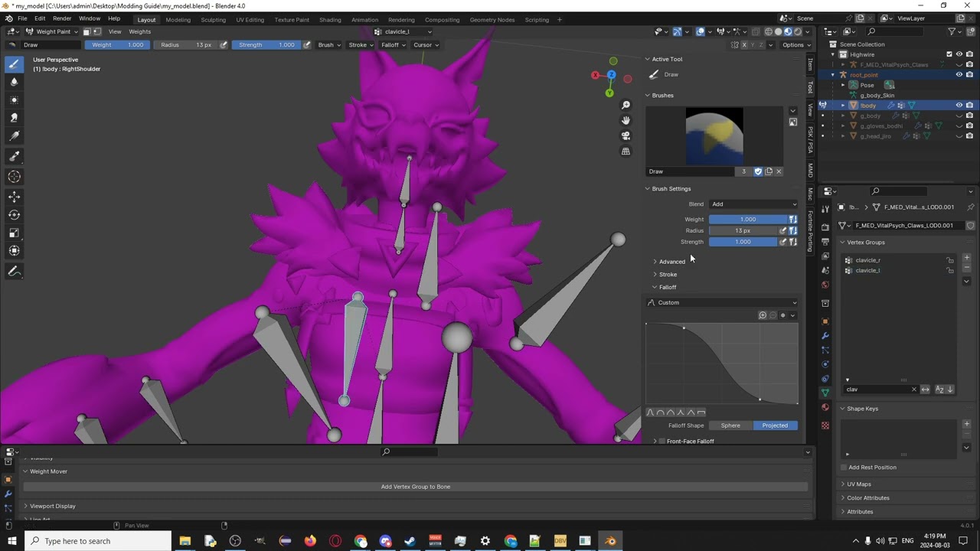Open the Weights menu in viewport header

pos(139,31)
